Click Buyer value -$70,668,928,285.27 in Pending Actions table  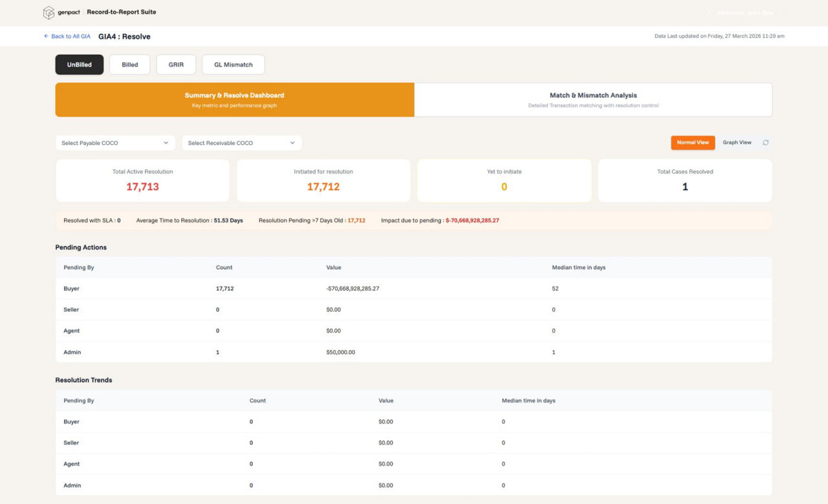point(353,289)
